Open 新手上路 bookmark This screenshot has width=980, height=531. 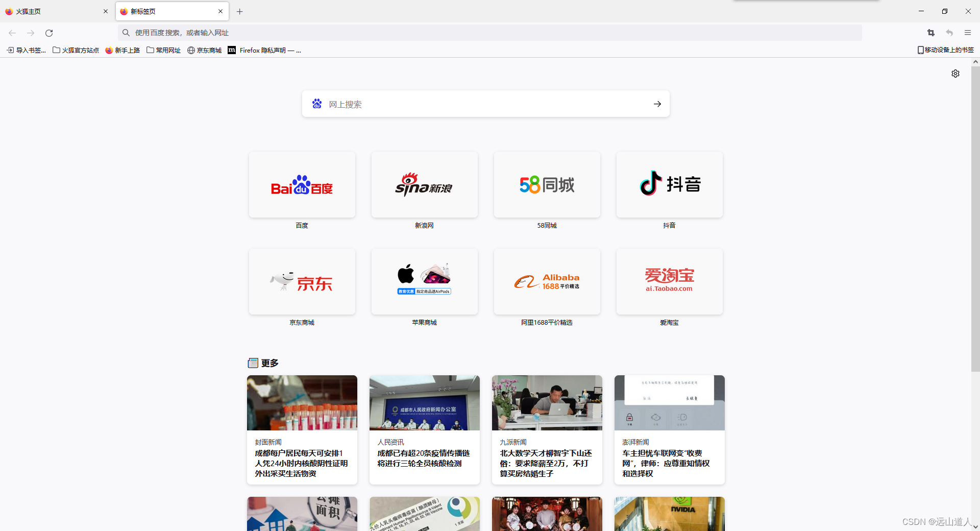tap(122, 50)
